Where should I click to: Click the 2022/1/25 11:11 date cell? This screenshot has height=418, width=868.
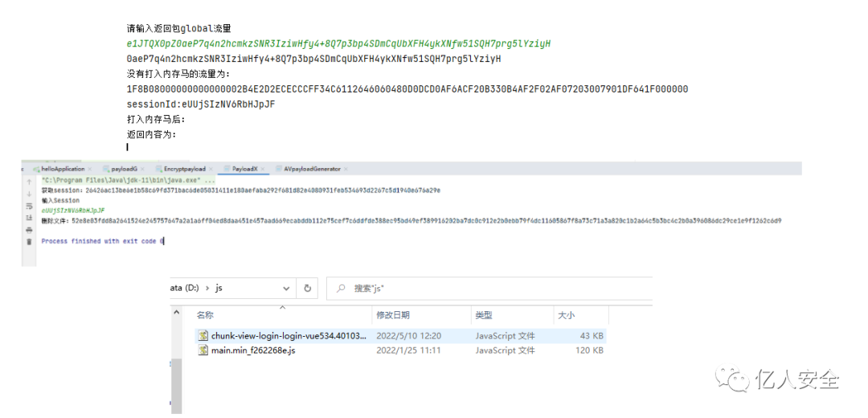coord(408,350)
